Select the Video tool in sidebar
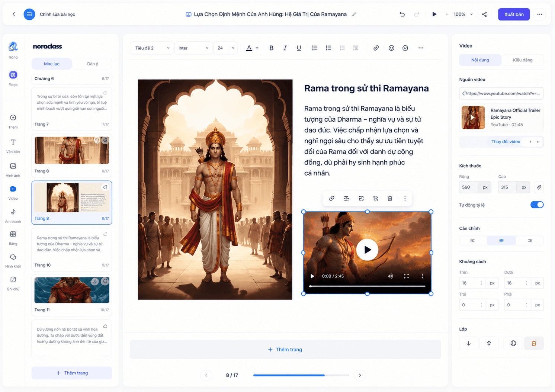Screen dimensions: 555x392 (13, 193)
